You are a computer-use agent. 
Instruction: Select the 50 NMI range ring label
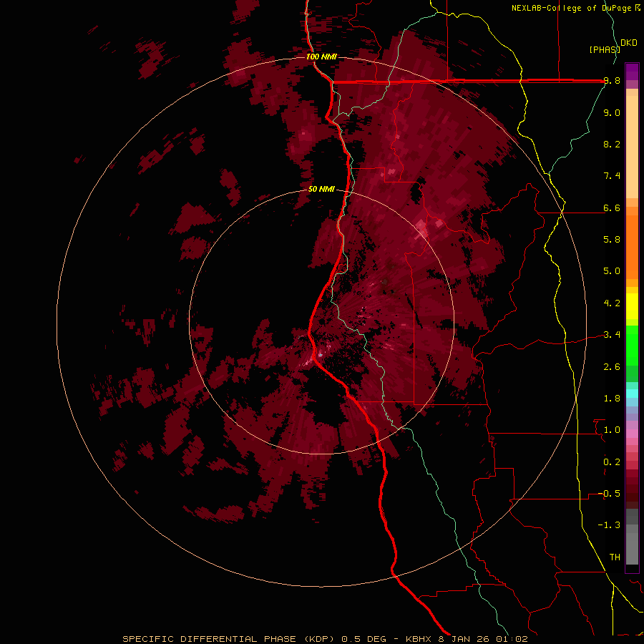pos(321,189)
